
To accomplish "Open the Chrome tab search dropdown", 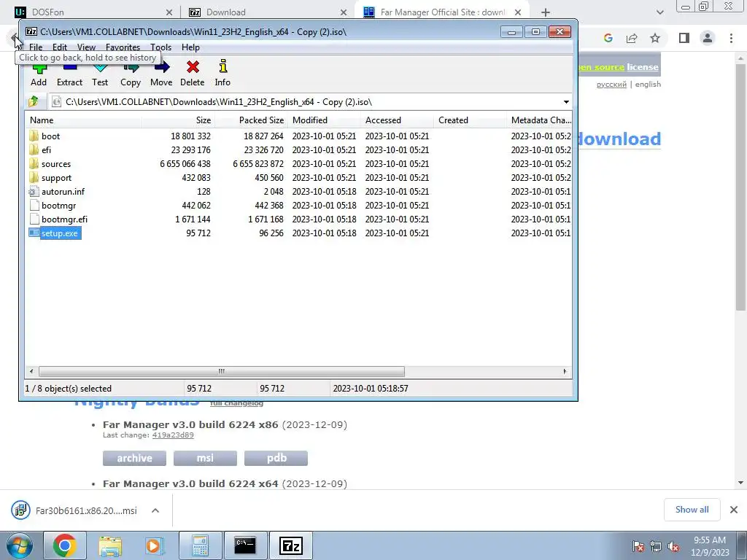I will (659, 12).
